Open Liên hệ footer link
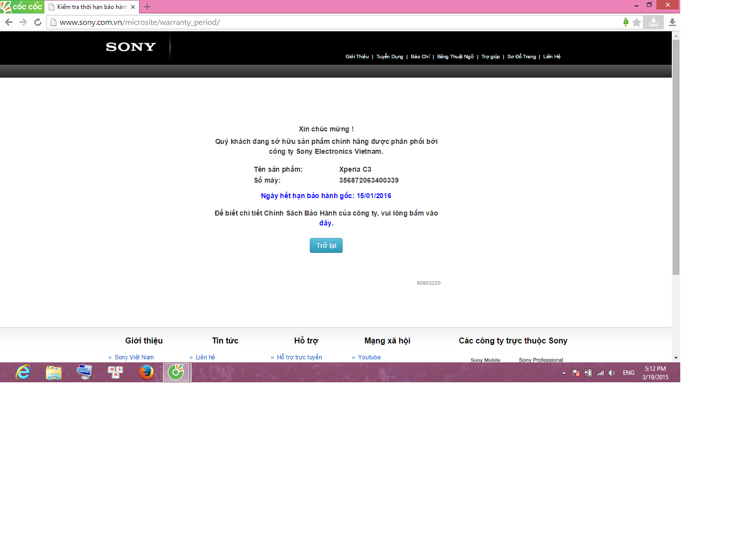This screenshot has height=560, width=747. coord(205,357)
